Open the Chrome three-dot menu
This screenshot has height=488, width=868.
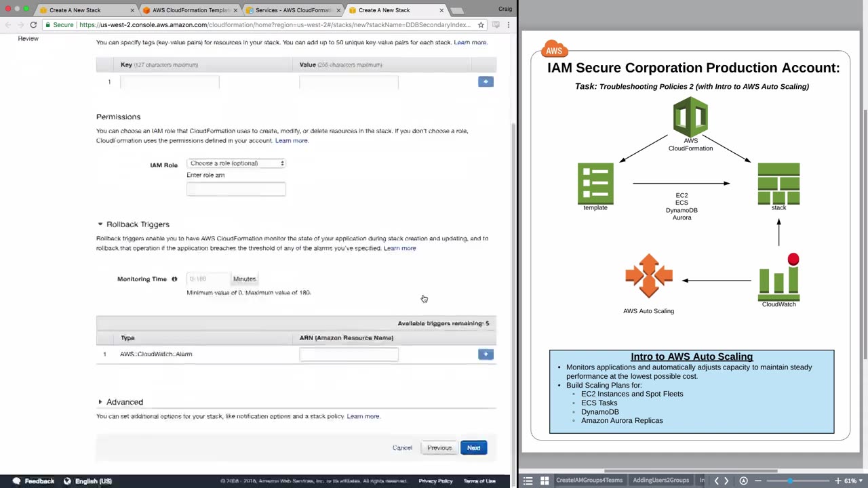508,24
